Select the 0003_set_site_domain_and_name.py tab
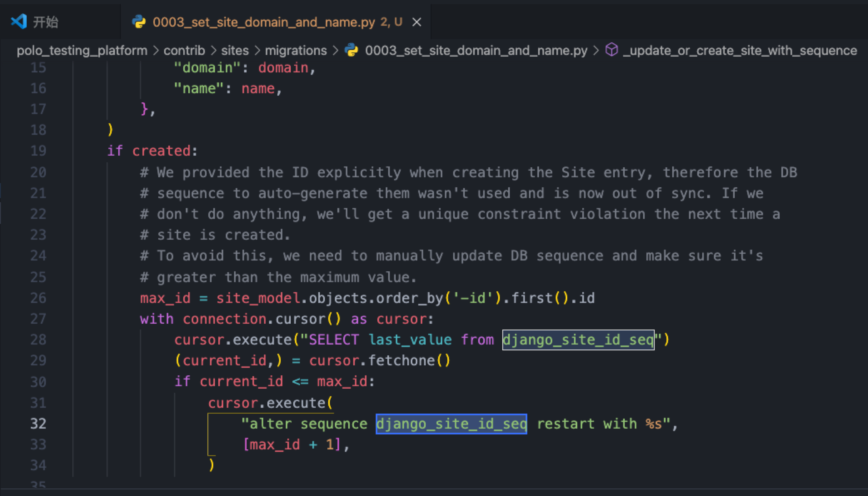868x496 pixels. pyautogui.click(x=263, y=22)
